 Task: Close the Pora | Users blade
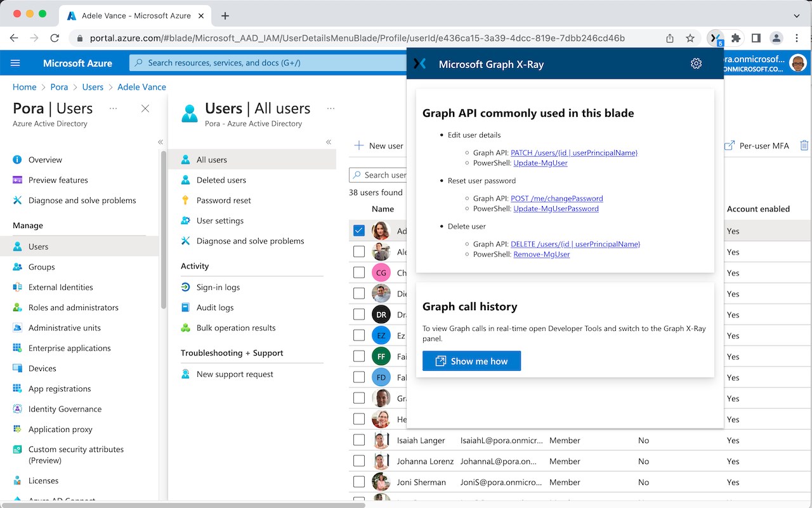[x=145, y=109]
